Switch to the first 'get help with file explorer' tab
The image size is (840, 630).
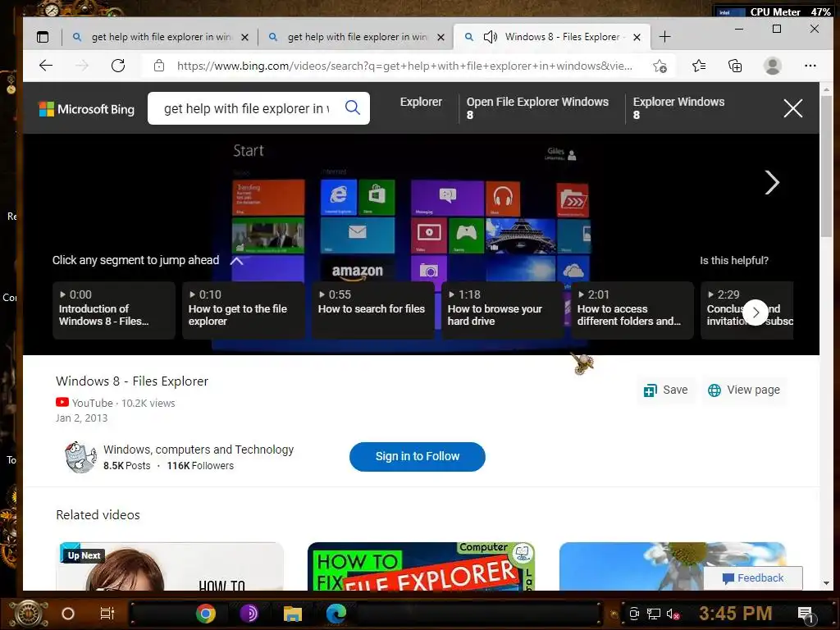tap(160, 37)
